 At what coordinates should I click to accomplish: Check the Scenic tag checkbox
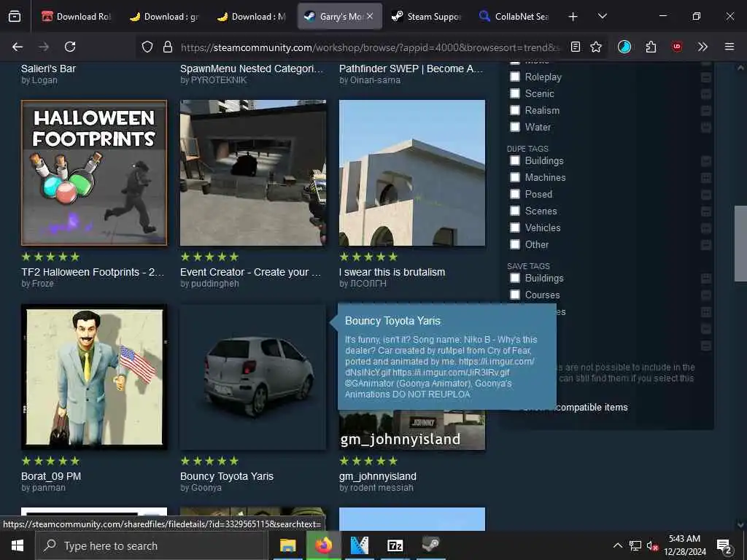(515, 93)
